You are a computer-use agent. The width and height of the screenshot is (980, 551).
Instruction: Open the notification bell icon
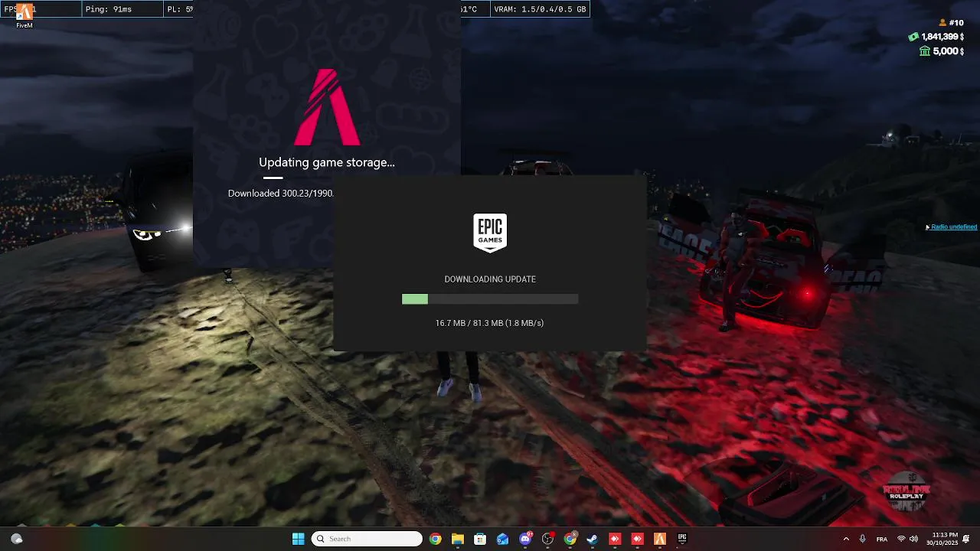967,539
